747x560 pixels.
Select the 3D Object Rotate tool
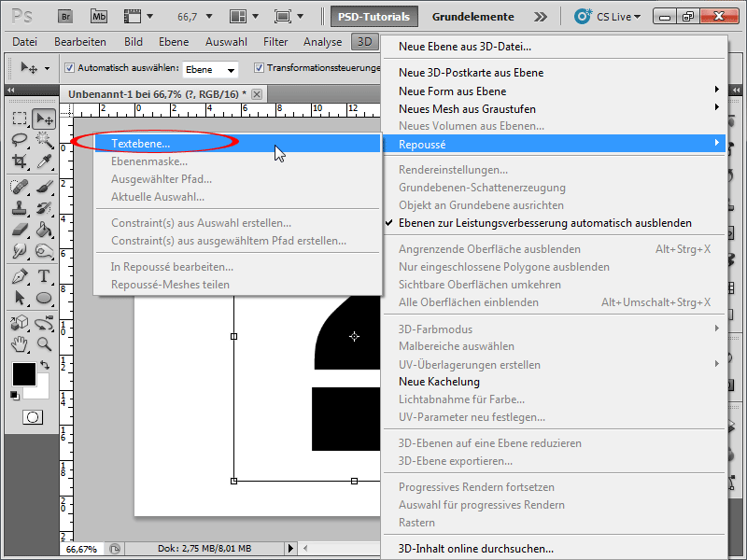(20, 323)
